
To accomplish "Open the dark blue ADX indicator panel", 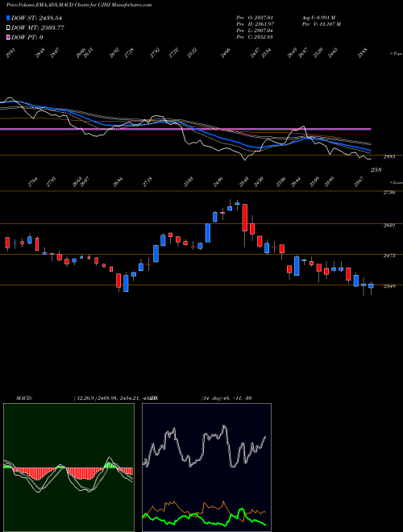I will coord(206,468).
